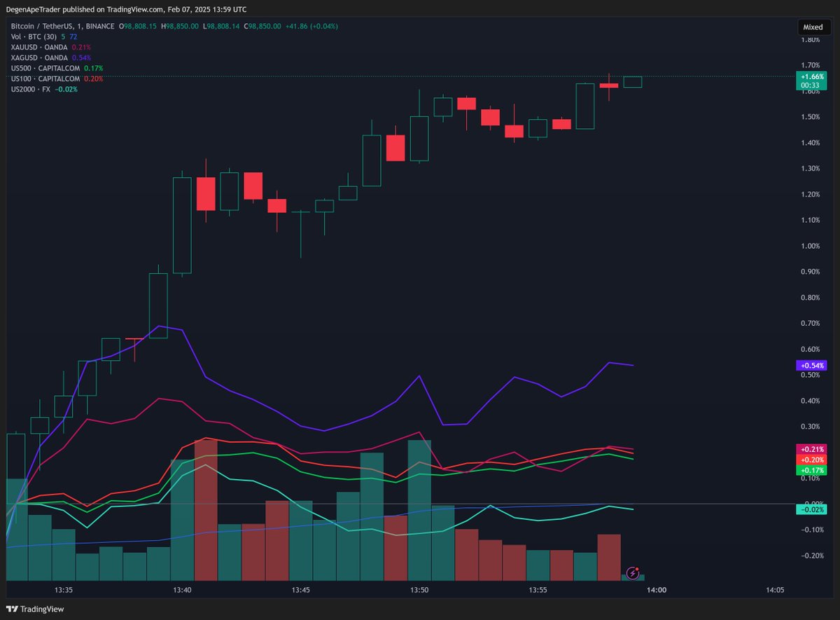Open the Mixed scale mode button

click(813, 27)
